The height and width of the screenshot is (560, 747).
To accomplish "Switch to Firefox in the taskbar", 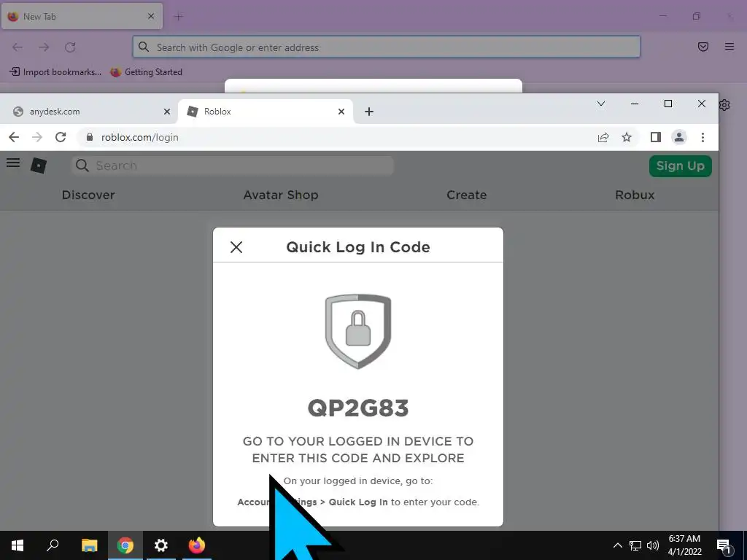I will [197, 545].
